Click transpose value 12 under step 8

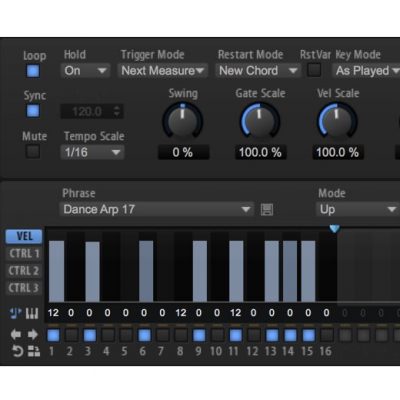[x=181, y=313]
